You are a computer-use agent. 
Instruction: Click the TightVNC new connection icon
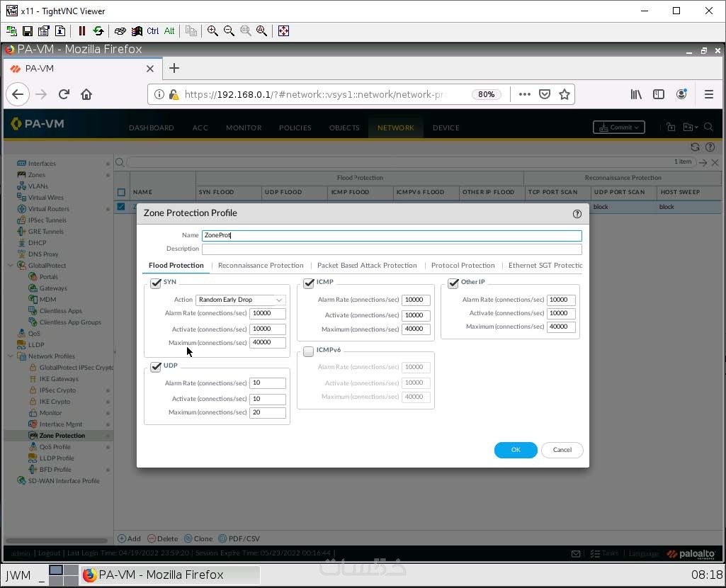[11, 31]
